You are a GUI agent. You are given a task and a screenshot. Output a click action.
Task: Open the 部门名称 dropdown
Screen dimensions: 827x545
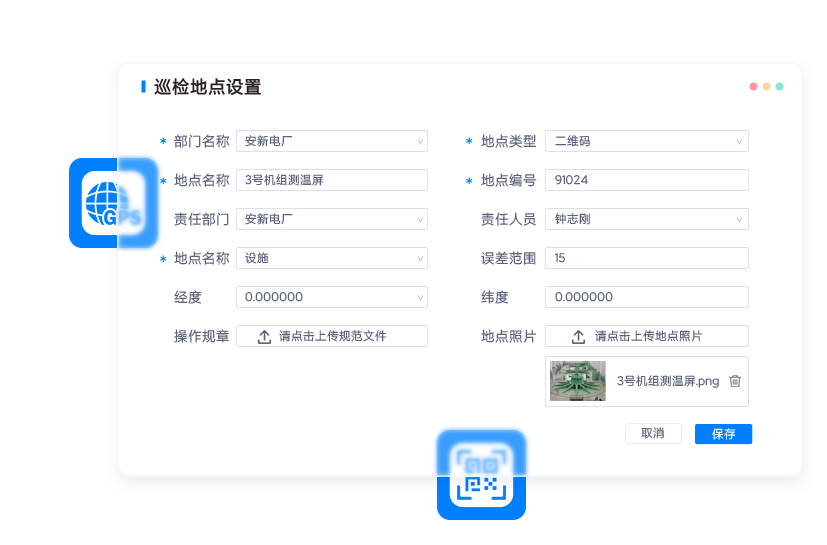(x=331, y=142)
